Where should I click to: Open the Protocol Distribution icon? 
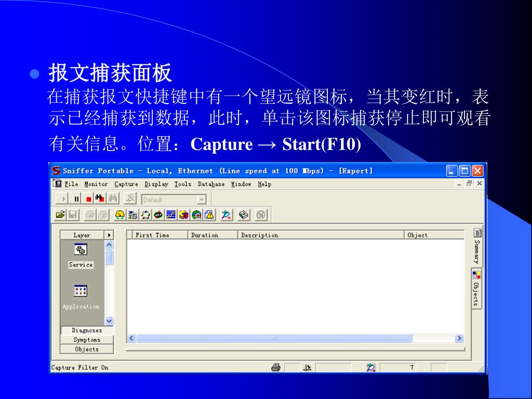(x=183, y=215)
